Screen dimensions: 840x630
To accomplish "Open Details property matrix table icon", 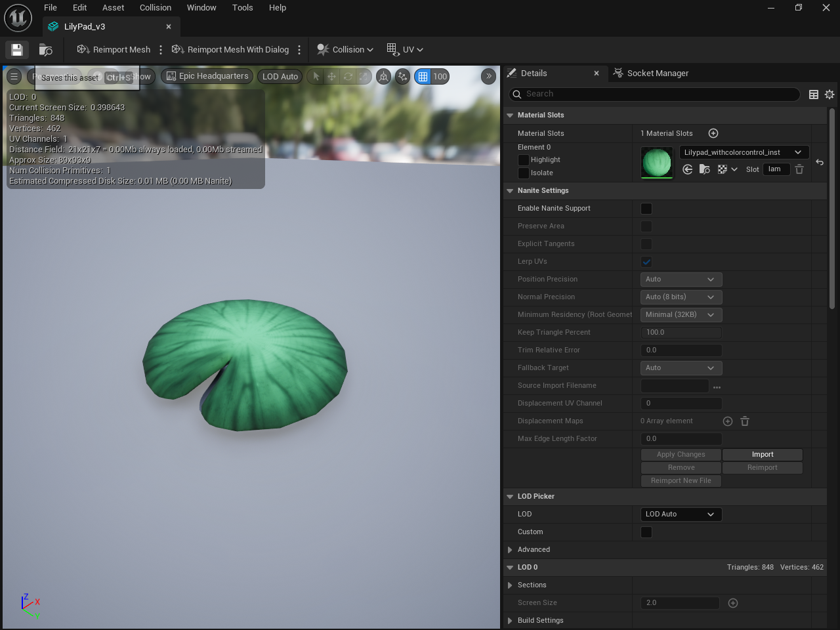I will click(x=814, y=94).
